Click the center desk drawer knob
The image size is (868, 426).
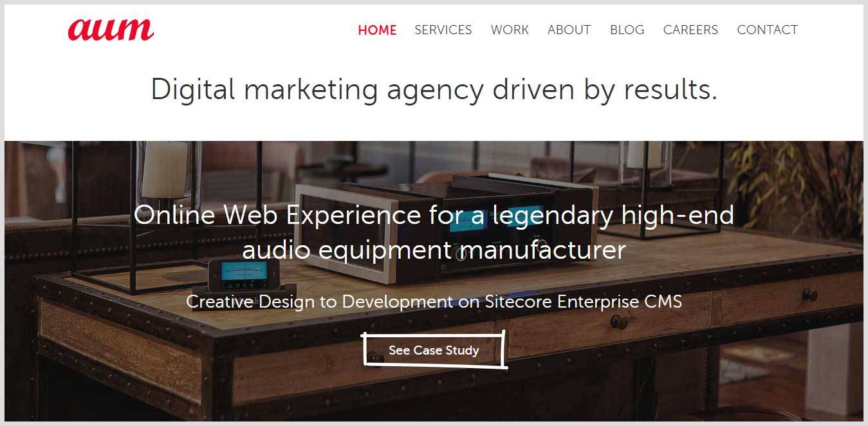pyautogui.click(x=619, y=321)
